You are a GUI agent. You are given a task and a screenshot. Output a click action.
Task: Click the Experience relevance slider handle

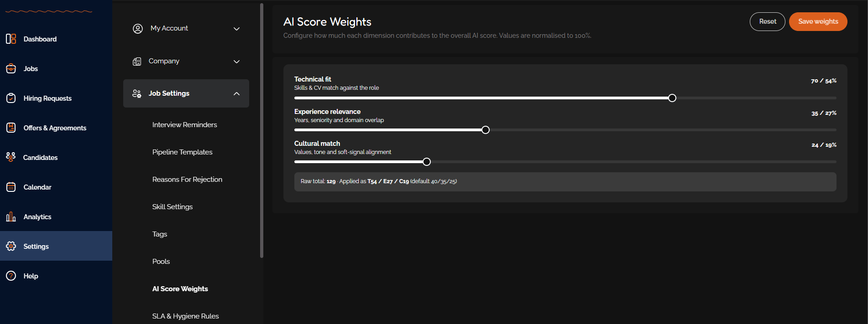pos(486,130)
